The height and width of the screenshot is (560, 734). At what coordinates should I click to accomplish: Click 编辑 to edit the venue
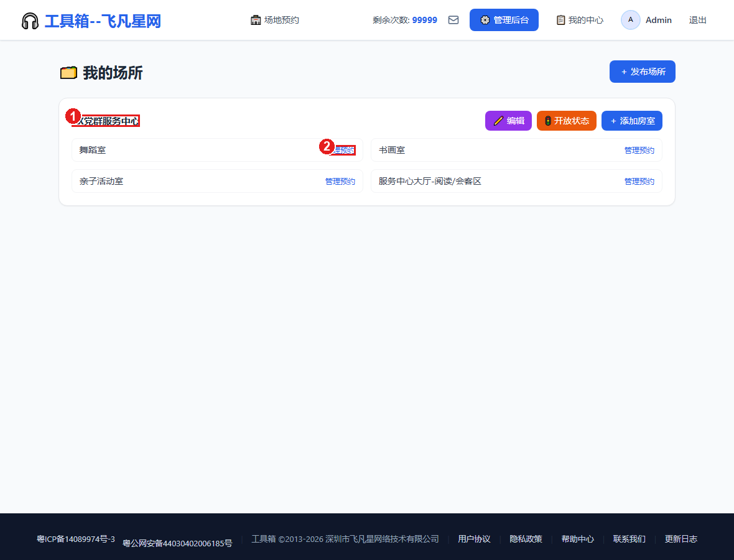[x=508, y=121]
